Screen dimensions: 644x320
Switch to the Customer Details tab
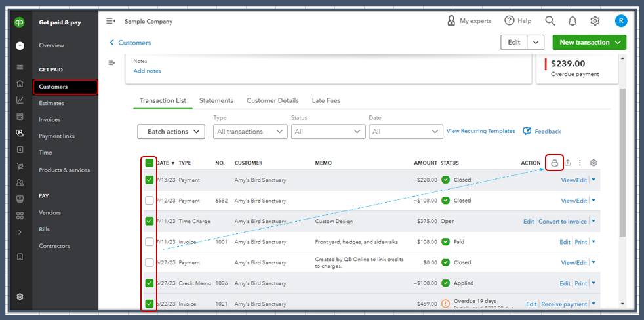tap(273, 100)
